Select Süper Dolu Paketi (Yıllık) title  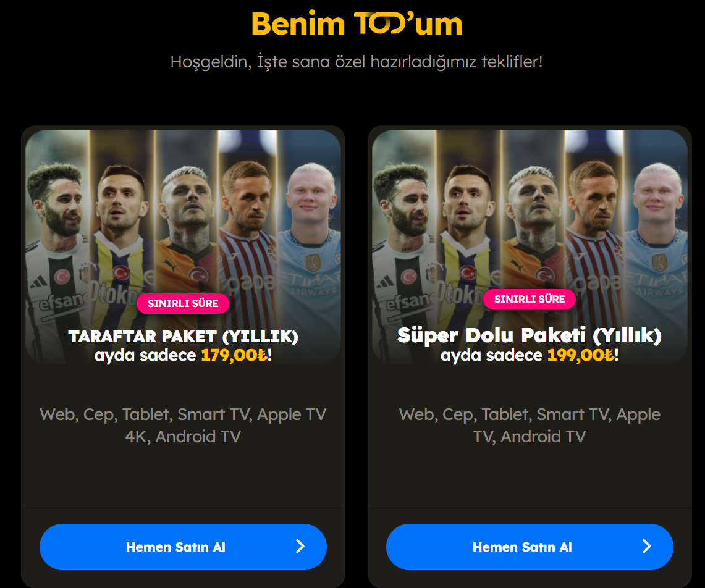coord(530,335)
